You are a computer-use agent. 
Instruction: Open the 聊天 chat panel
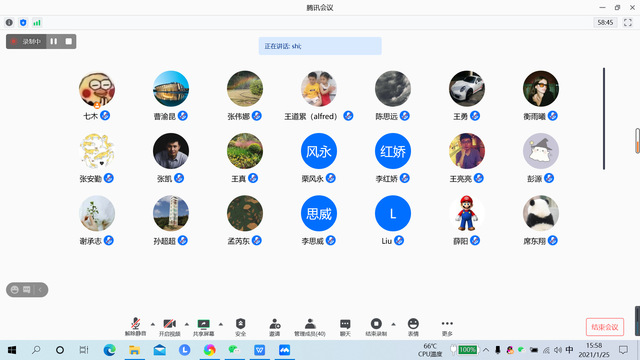click(345, 327)
